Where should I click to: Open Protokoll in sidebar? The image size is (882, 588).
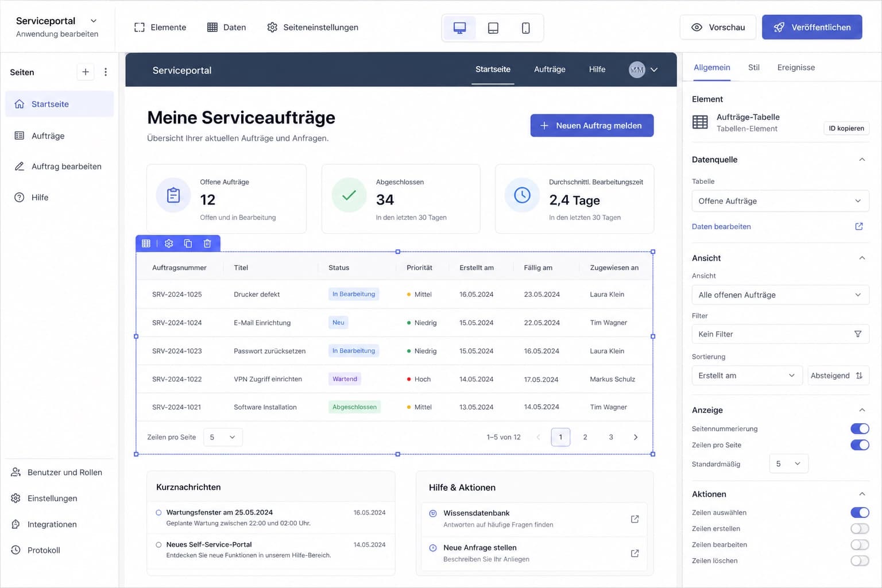pyautogui.click(x=36, y=550)
